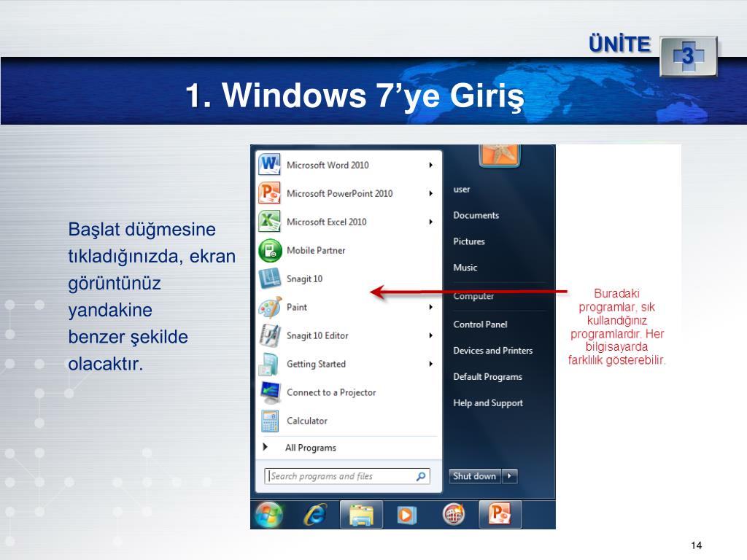Click the Snagit 10 icon
The height and width of the screenshot is (560, 747).
pyautogui.click(x=269, y=279)
